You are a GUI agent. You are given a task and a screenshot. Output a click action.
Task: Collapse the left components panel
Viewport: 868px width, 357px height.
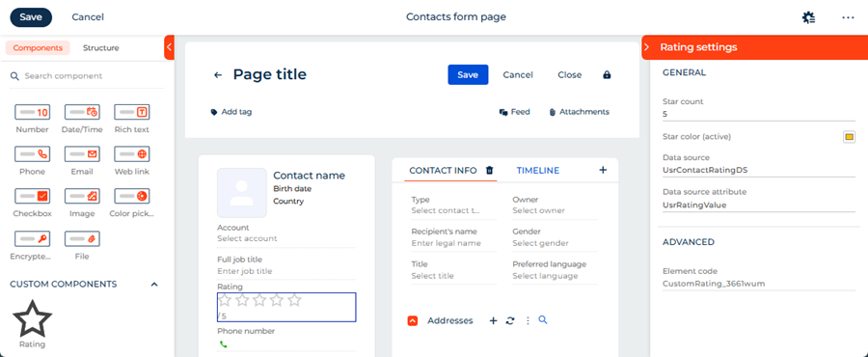click(x=170, y=47)
